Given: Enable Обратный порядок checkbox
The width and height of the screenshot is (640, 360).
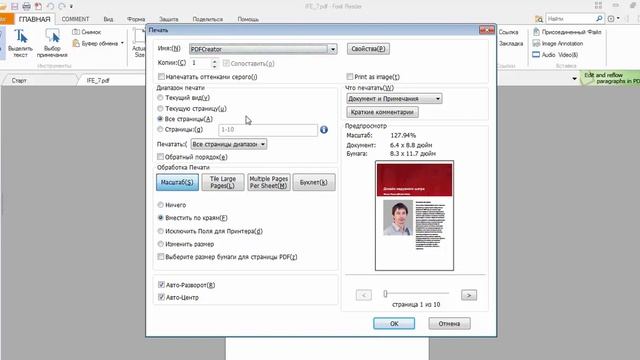Looking at the screenshot, I should [160, 157].
